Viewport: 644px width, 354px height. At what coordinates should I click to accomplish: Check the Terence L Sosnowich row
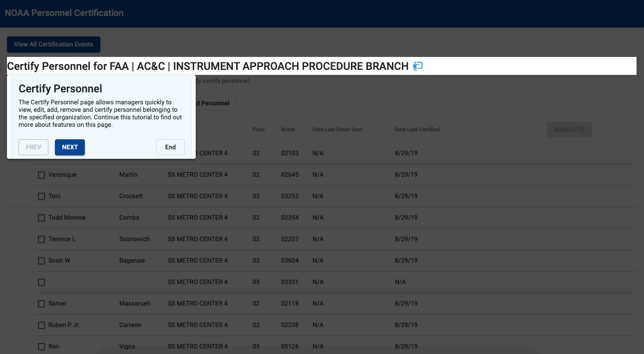(x=41, y=240)
